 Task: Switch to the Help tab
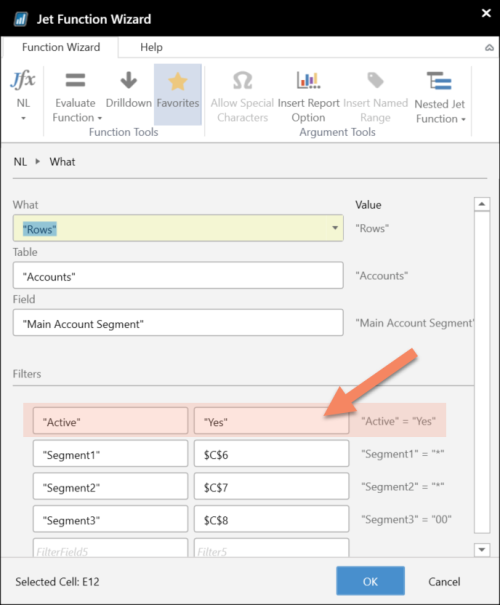coord(151,47)
